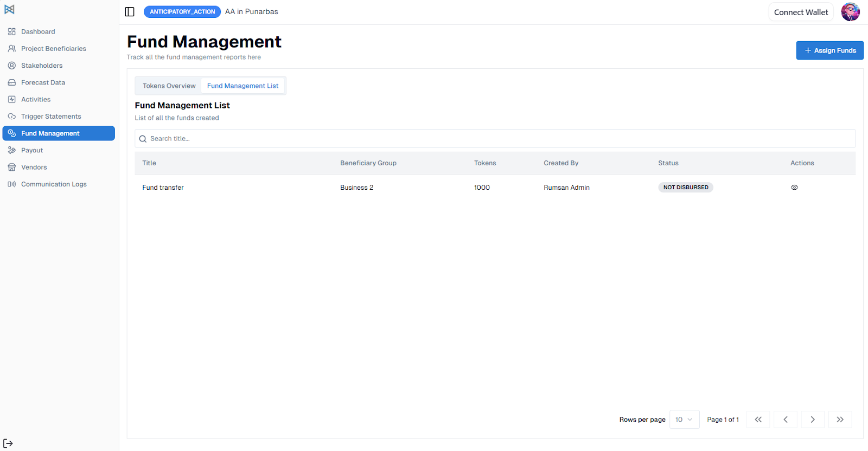Click the Fund Management coins icon
868x451 pixels.
[12, 133]
